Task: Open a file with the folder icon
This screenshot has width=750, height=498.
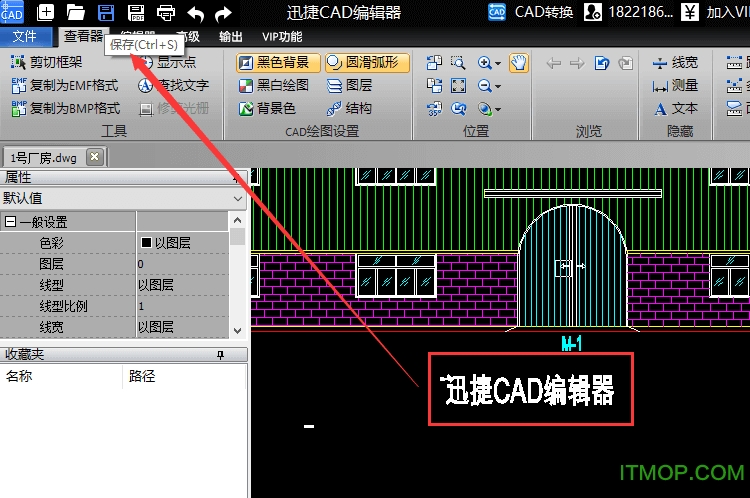Action: click(75, 12)
